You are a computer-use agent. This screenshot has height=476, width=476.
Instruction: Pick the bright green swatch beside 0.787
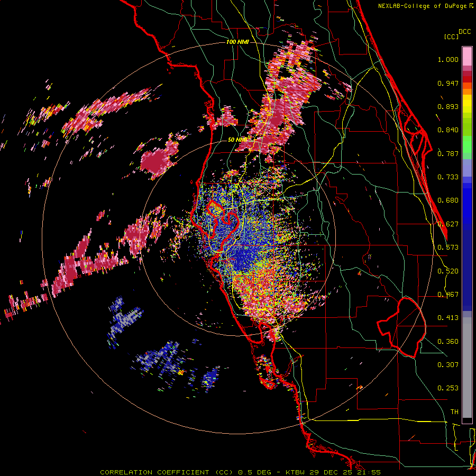tap(467, 148)
